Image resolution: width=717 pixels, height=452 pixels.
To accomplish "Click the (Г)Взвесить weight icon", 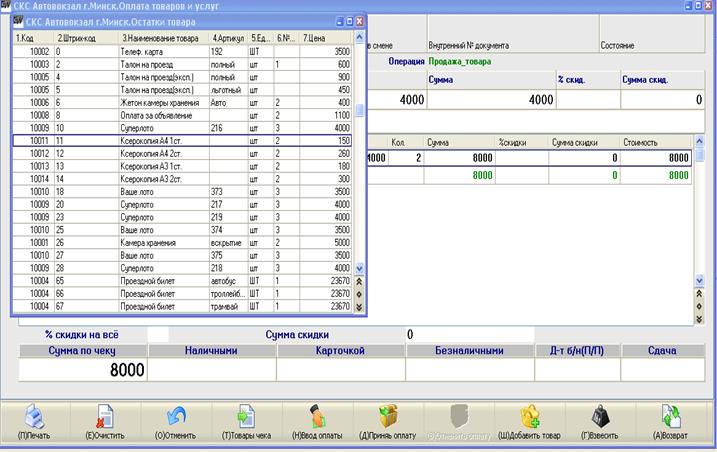I will [600, 417].
